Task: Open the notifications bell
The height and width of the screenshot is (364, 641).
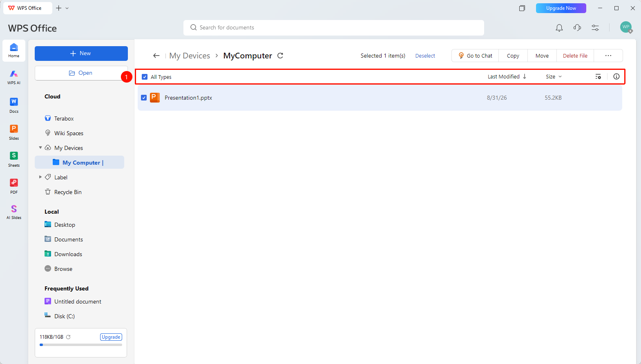Action: point(559,28)
